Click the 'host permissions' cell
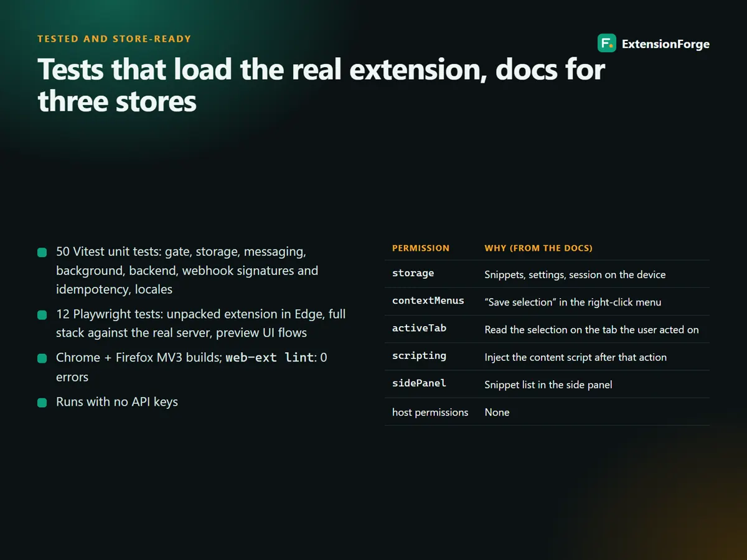The height and width of the screenshot is (560, 747). click(430, 412)
